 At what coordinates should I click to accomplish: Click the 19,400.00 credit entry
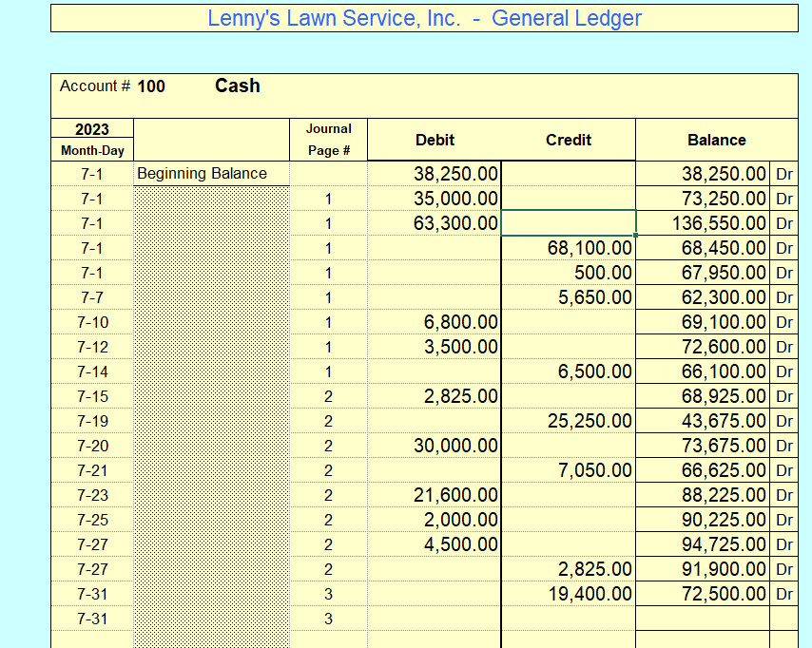568,594
